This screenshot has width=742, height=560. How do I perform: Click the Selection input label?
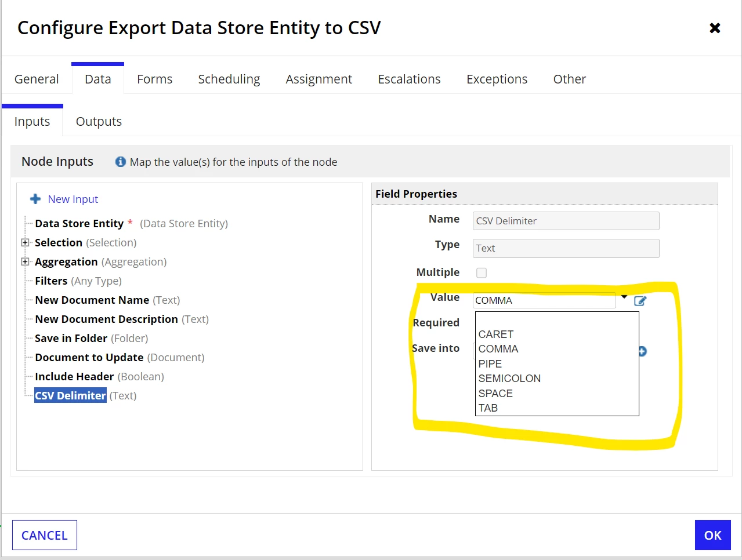tap(59, 242)
